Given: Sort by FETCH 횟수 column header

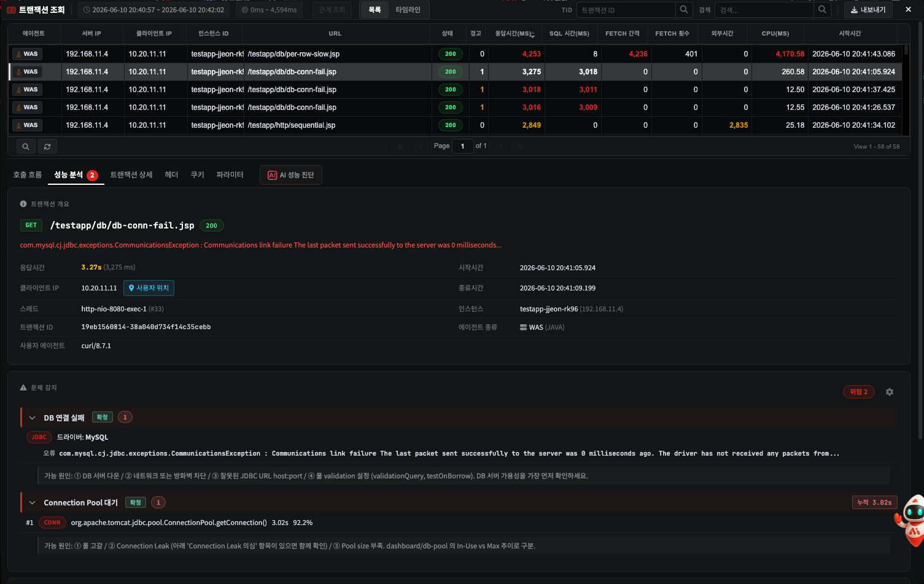Looking at the screenshot, I should click(x=672, y=34).
